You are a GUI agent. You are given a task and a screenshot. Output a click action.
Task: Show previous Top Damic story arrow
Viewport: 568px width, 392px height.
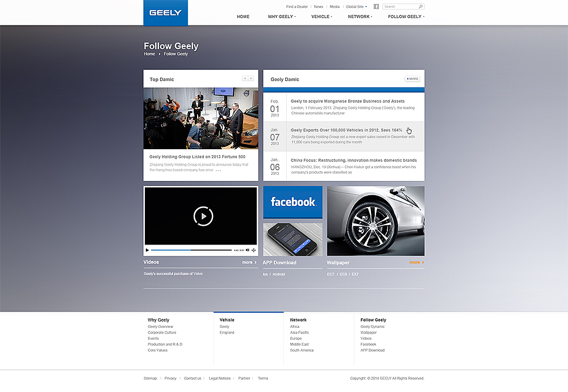(x=245, y=78)
